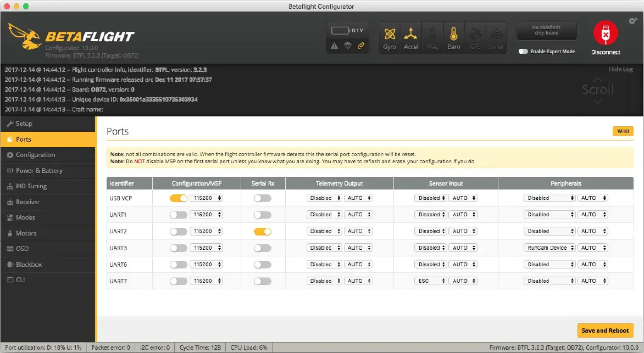644x353 pixels.
Task: Click the Gyro sensor icon
Action: (390, 33)
